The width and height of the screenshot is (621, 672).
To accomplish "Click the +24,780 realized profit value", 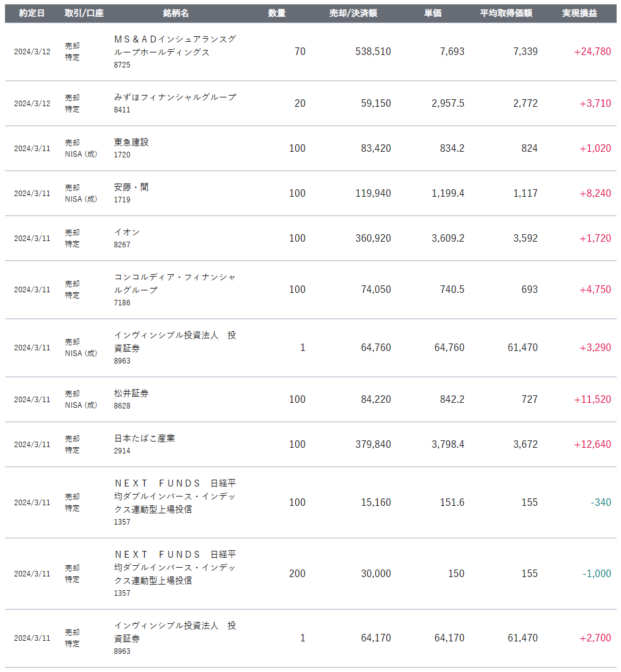I will click(x=592, y=52).
